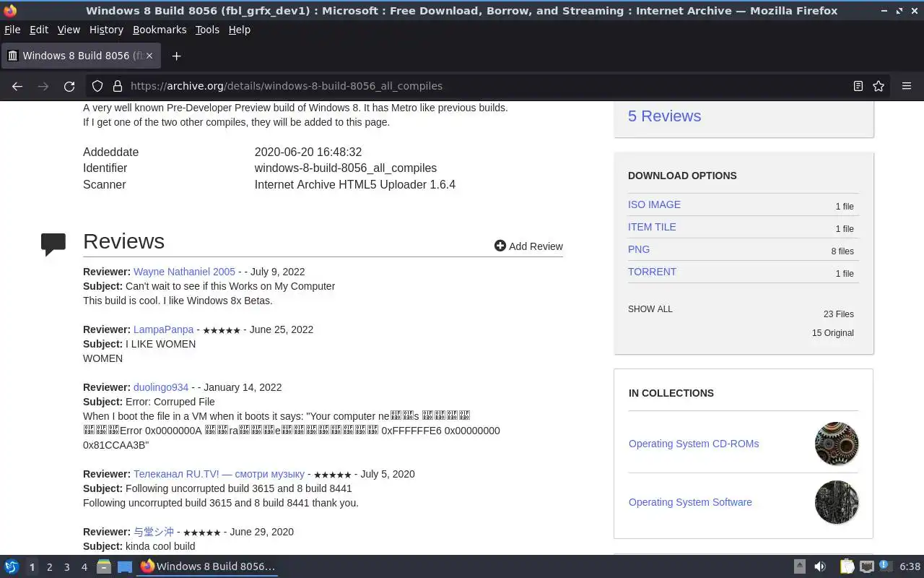924x578 pixels.
Task: Switch to workspace 3
Action: point(66,567)
